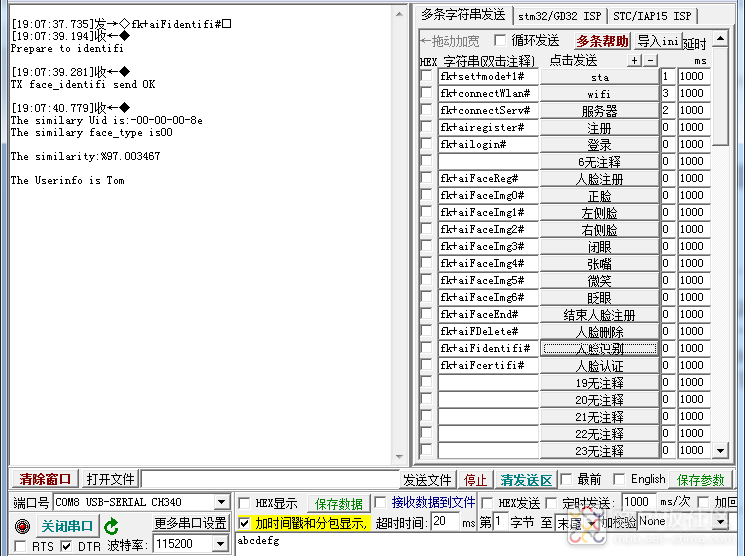This screenshot has width=745, height=556.
Task: Toggle the RTS checkbox
Action: [20, 546]
